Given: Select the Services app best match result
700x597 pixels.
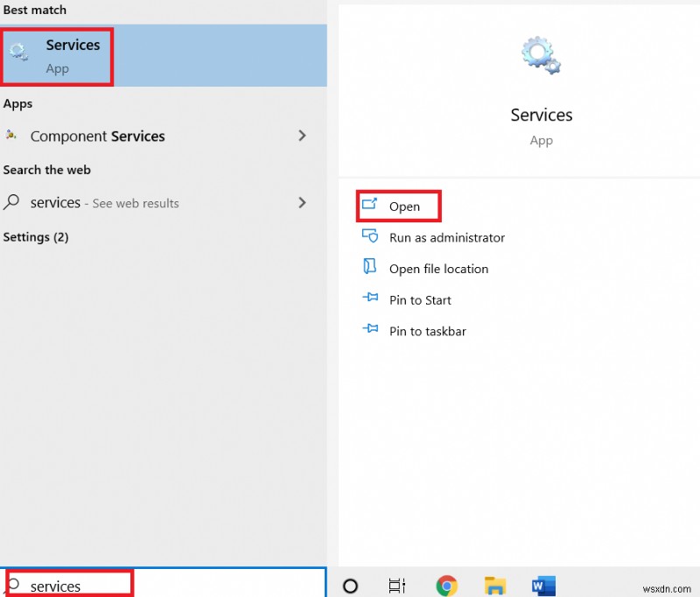Looking at the screenshot, I should [163, 56].
